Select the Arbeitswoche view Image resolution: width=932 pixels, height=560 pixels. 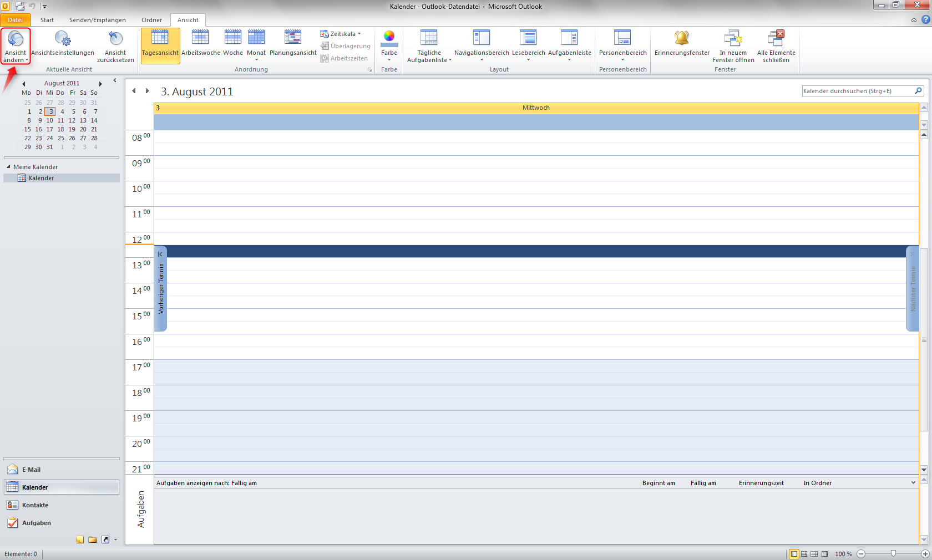[x=200, y=44]
